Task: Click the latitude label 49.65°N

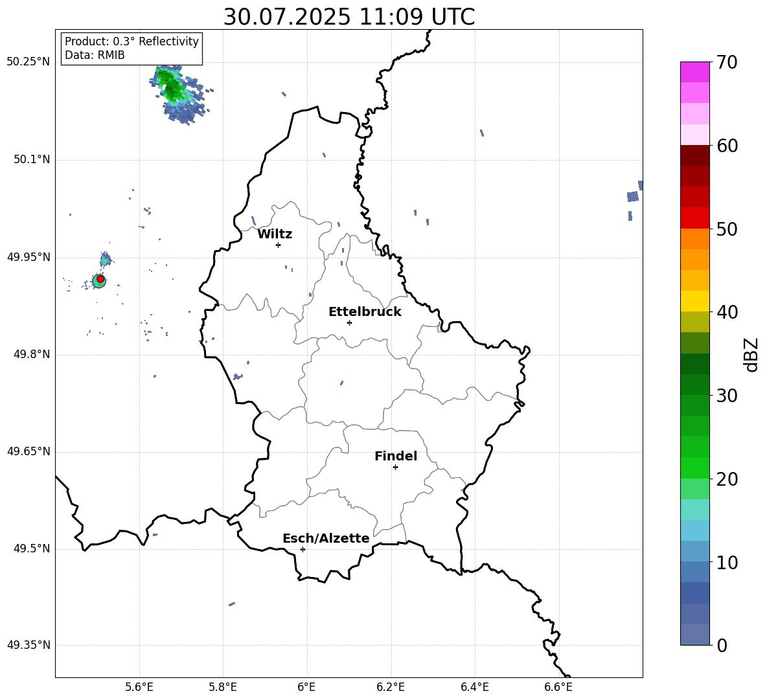Action: pyautogui.click(x=28, y=451)
